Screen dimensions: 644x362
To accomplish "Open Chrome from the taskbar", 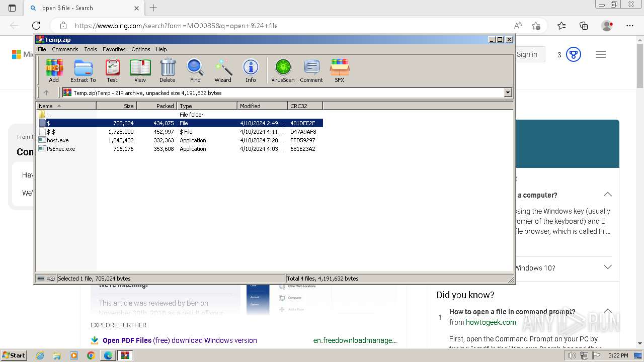I will (x=91, y=355).
